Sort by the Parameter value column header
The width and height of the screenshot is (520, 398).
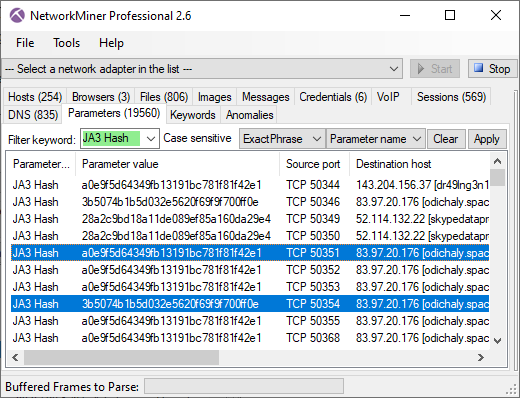(177, 164)
